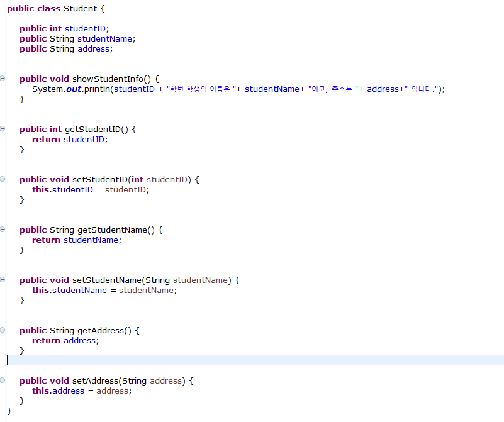504x422 pixels.
Task: Click setStudentID method name
Action: coord(99,179)
